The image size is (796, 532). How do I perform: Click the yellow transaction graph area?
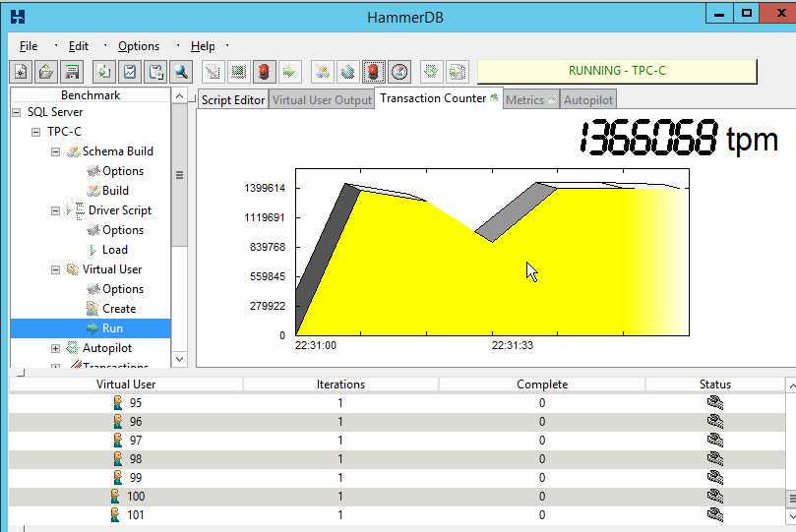point(492,252)
